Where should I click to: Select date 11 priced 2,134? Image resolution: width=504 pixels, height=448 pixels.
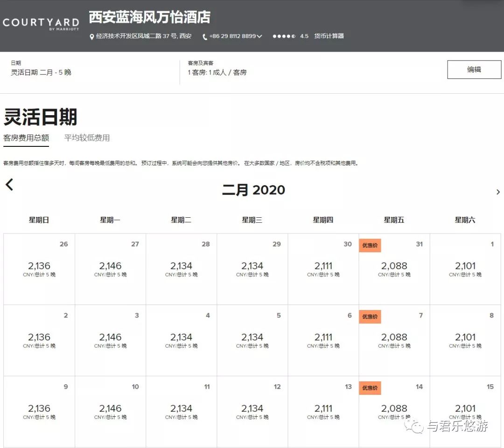(181, 412)
